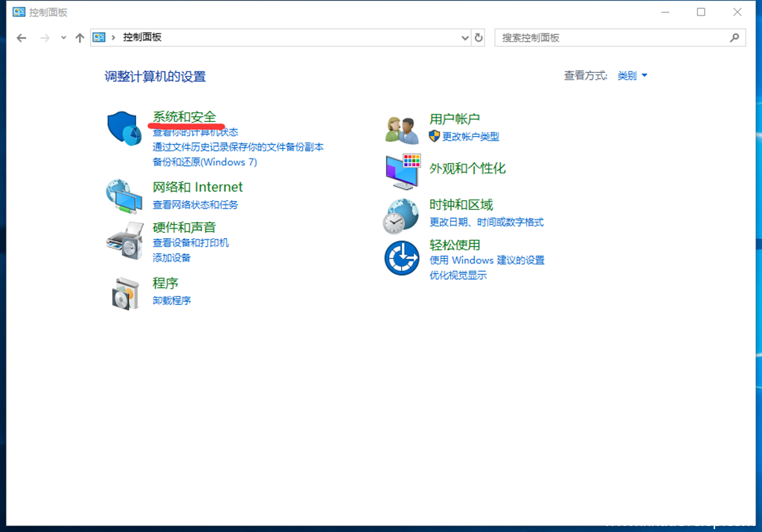Open the address bar history dropdown arrow
Image resolution: width=762 pixels, height=532 pixels.
464,37
